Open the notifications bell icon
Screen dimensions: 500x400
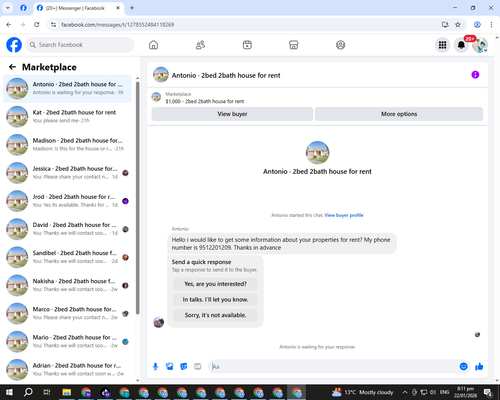click(x=461, y=45)
